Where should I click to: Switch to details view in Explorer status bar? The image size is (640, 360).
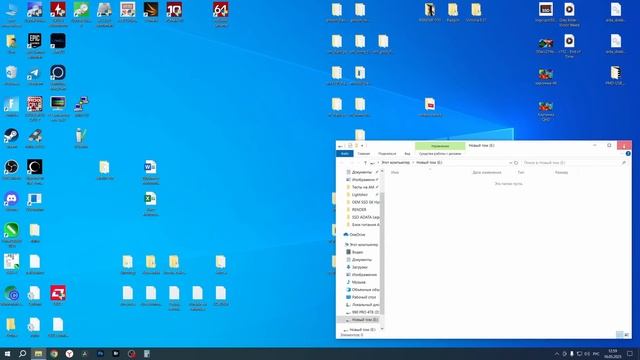coord(619,335)
